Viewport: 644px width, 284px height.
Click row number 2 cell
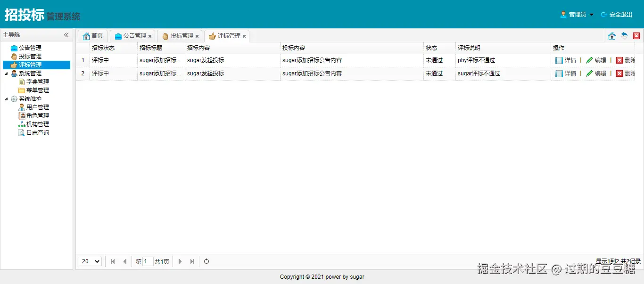tap(83, 73)
